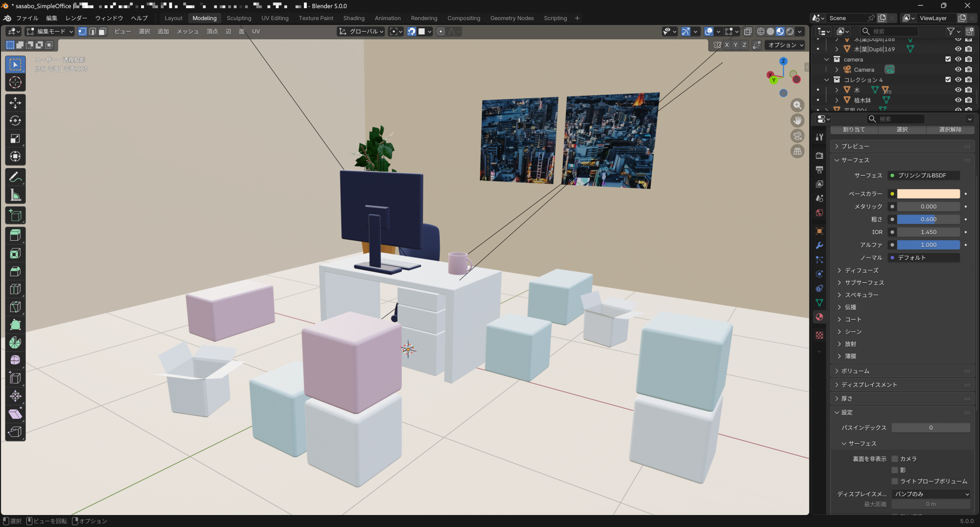Click the viewport zoom magnifier icon
Image resolution: width=980 pixels, height=527 pixels.
tap(797, 105)
